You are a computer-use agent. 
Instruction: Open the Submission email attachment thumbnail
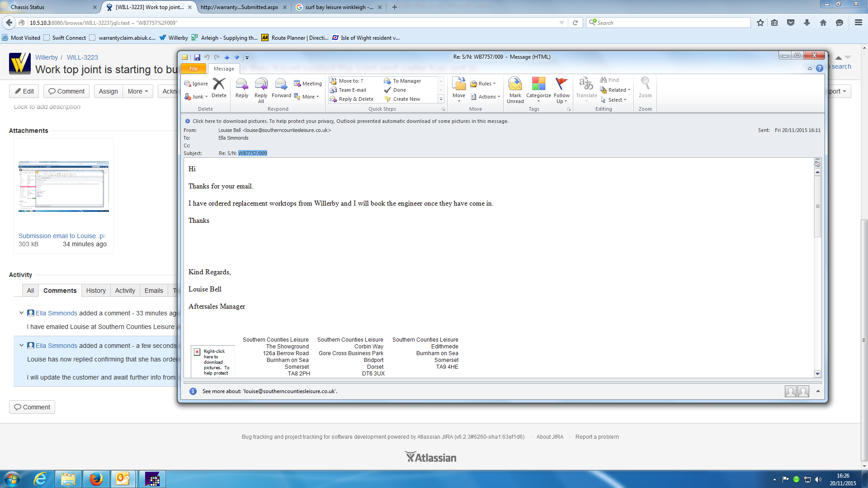[64, 186]
